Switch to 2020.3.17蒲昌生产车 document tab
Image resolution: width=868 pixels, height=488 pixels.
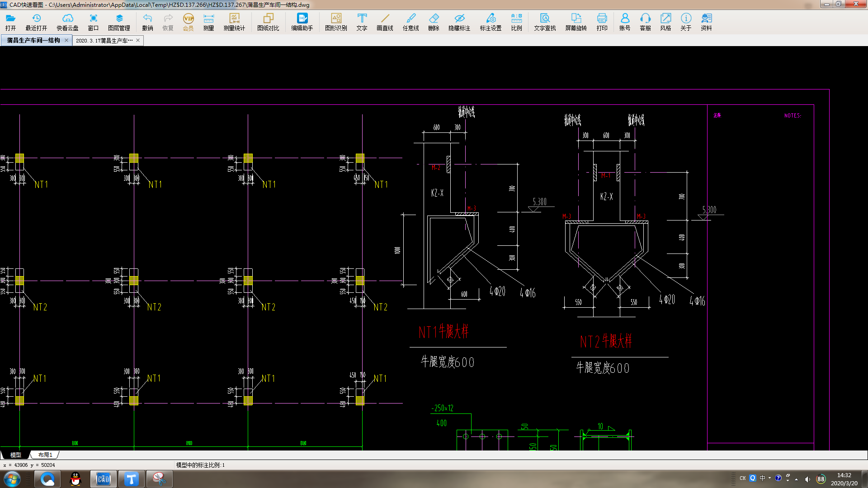click(x=104, y=40)
